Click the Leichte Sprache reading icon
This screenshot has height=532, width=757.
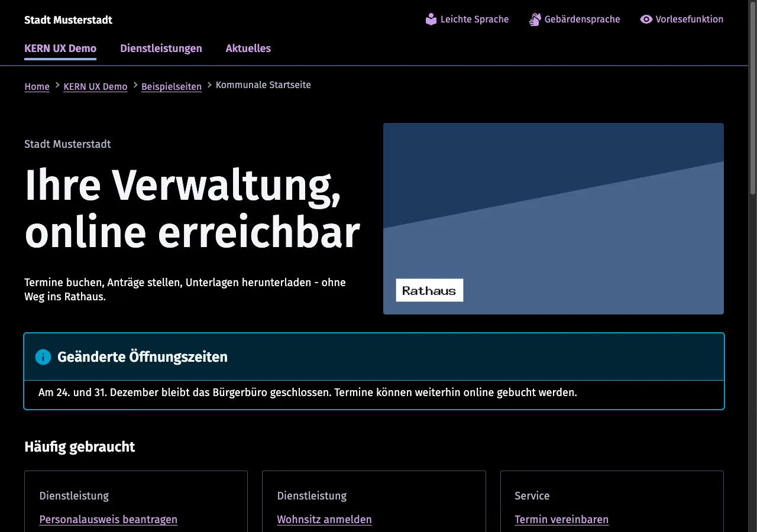[x=431, y=20]
